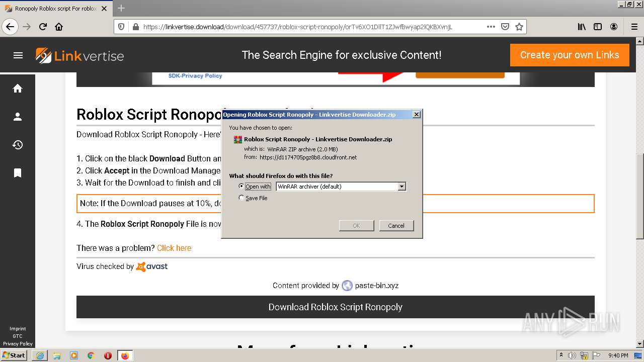Open Linkvertise sidebar home icon
Image resolution: width=644 pixels, height=362 pixels.
[x=18, y=88]
